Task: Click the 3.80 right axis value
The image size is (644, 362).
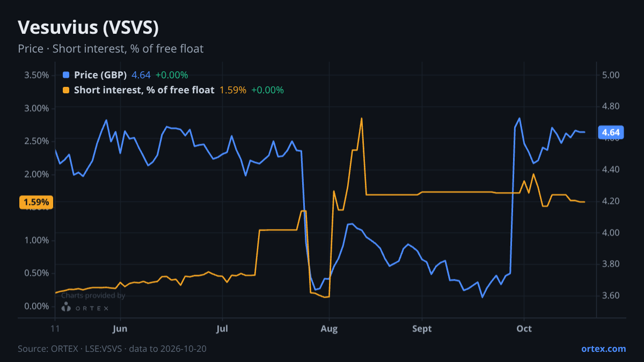Action: [x=611, y=264]
